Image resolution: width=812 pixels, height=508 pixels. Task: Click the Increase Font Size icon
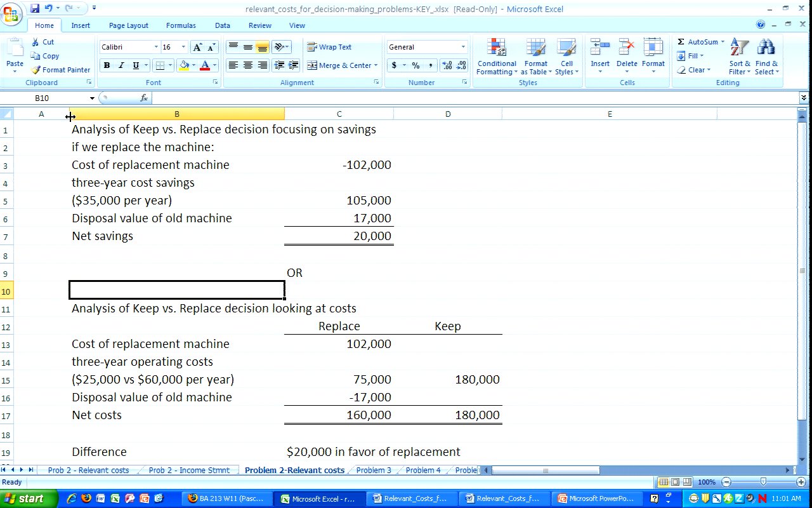(x=197, y=48)
